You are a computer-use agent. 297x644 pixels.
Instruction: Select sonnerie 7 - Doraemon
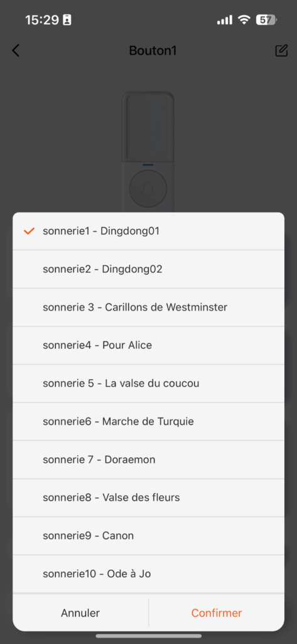[x=148, y=460]
